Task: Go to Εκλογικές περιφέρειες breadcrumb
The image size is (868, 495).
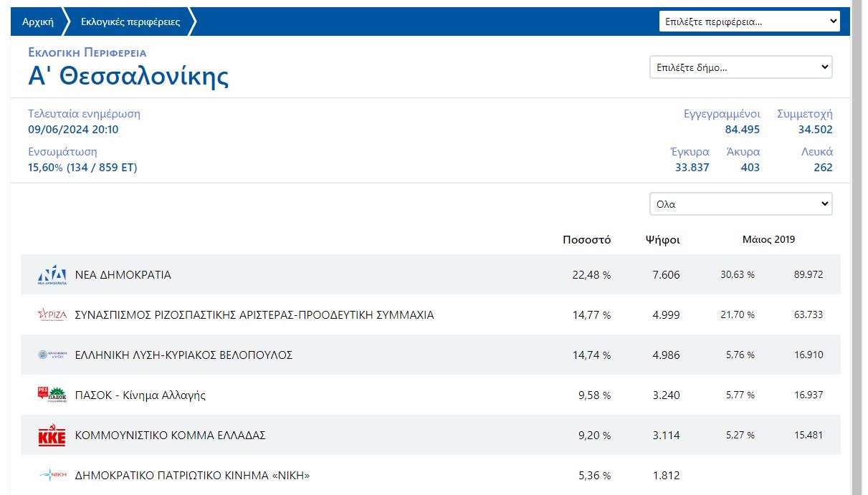Action: click(130, 21)
